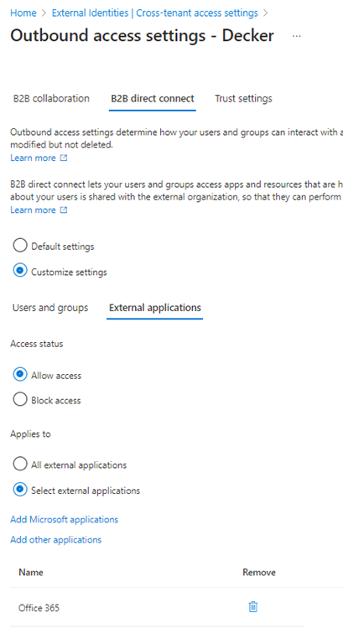The image size is (343, 644).
Task: Click the external link icon after first Learn more
Action: [63, 158]
